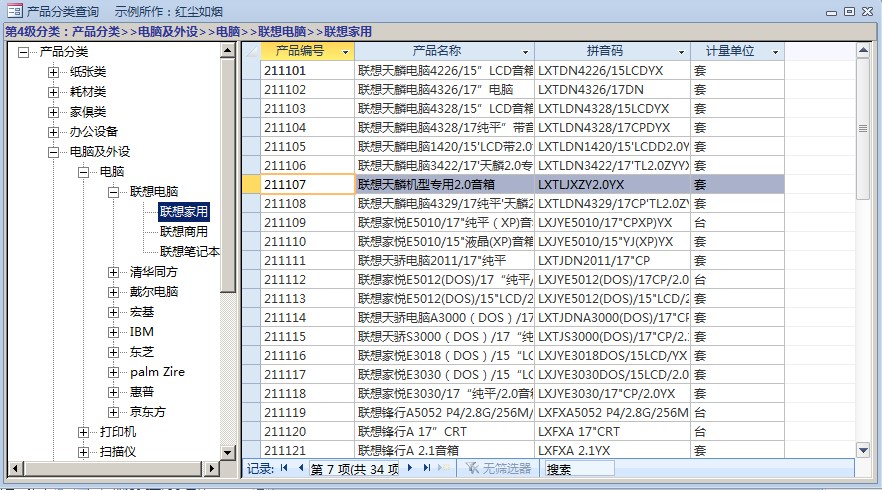
Task: Open the 计量单位 column filter dropdown
Action: click(775, 52)
